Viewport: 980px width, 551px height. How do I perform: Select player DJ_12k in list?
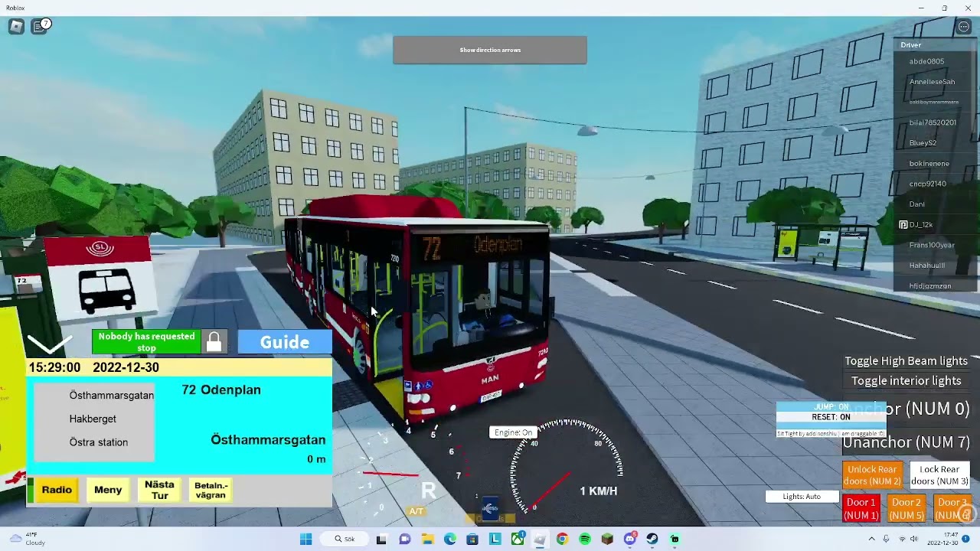click(921, 225)
